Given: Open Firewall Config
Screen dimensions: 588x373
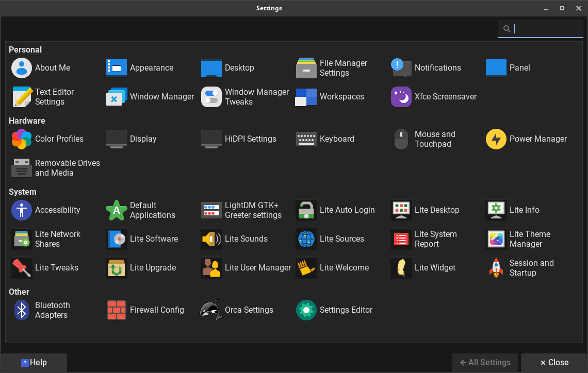Looking at the screenshot, I should 145,310.
